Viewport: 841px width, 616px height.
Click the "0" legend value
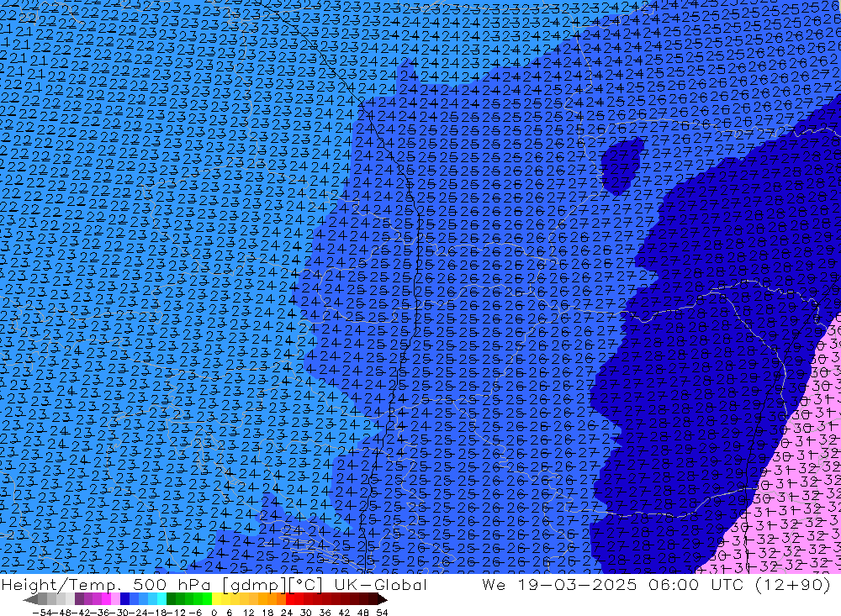tap(214, 613)
